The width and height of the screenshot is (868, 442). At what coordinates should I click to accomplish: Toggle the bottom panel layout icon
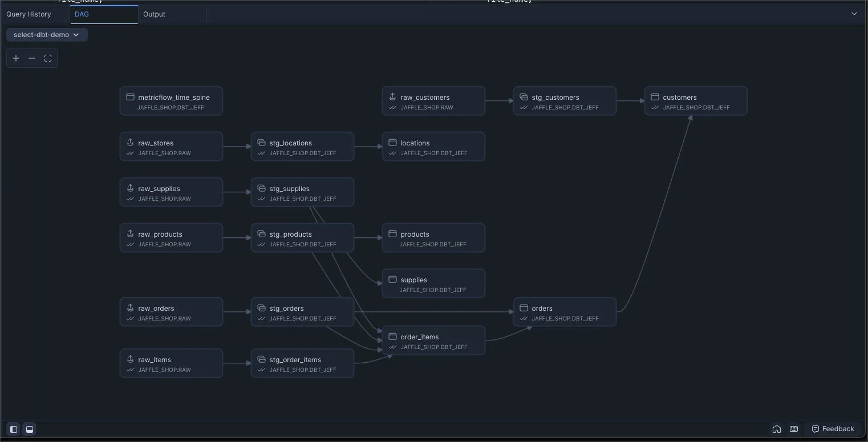[30, 429]
